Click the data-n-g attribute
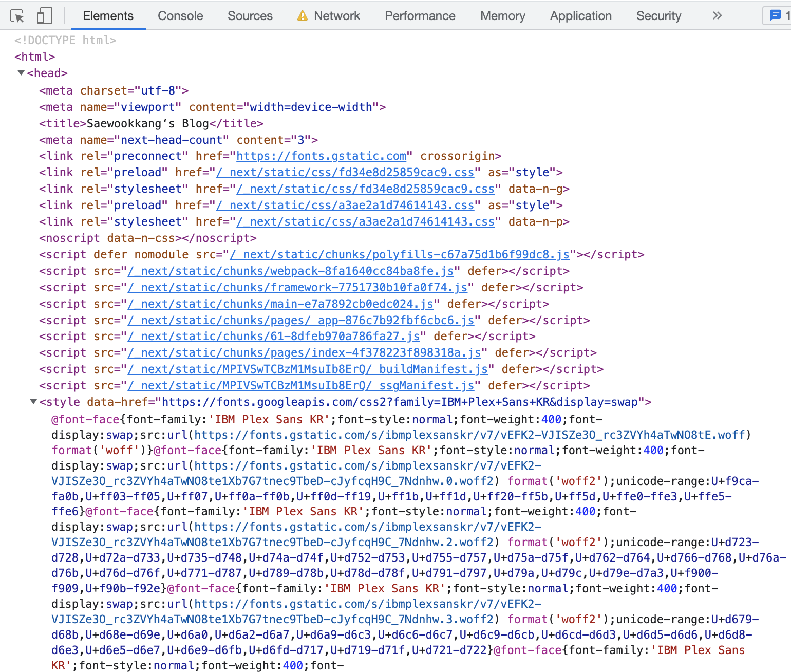Image resolution: width=791 pixels, height=672 pixels. click(536, 189)
